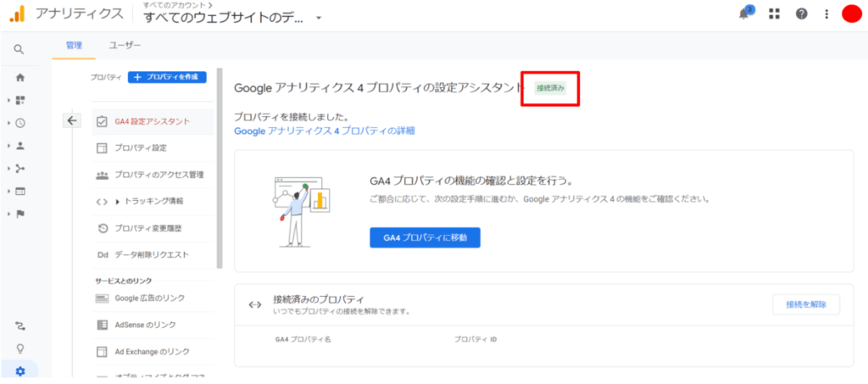Click the history icon for プロパティ変更履歴
The height and width of the screenshot is (384, 868).
point(103,228)
